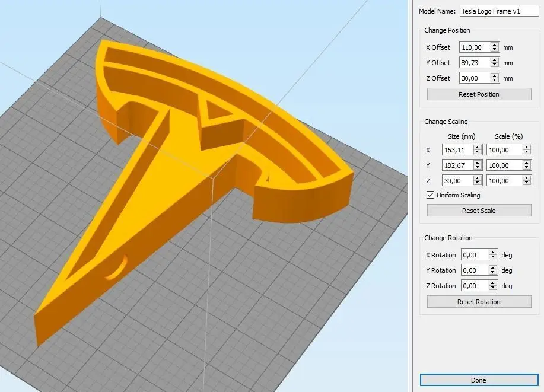Click the X Scale percent field
Viewport: 544px width, 392px height.
pos(504,150)
